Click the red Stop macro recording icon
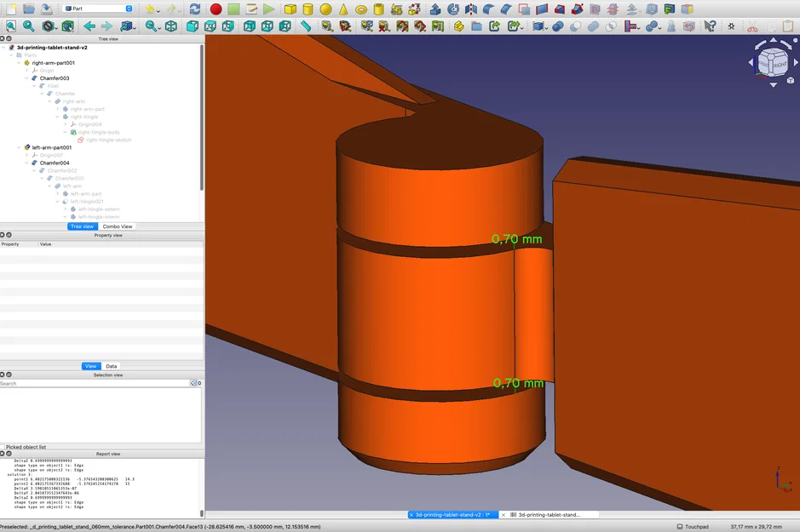Viewport: 800px width, 532px height. tap(216, 9)
